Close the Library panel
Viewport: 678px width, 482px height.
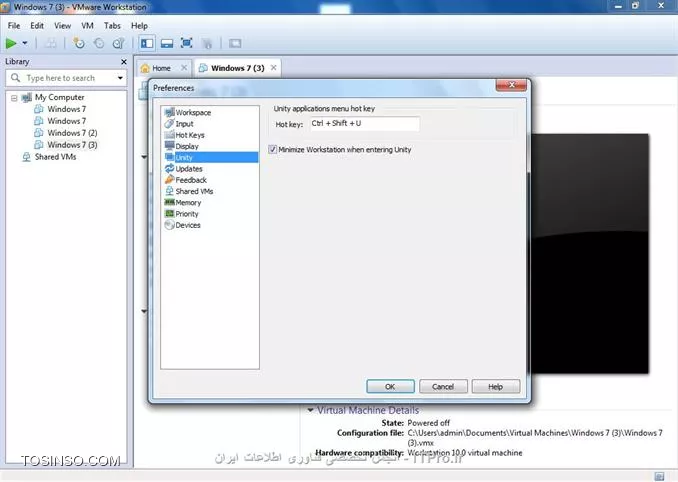coord(124,62)
